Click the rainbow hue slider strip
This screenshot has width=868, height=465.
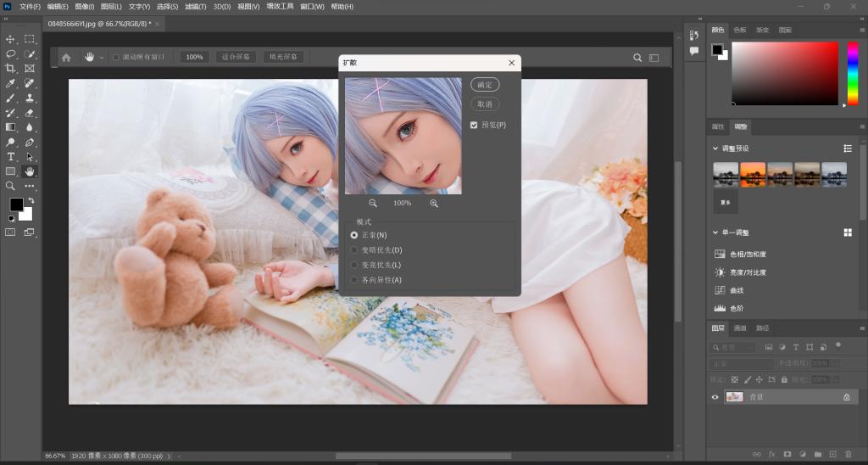(x=853, y=73)
